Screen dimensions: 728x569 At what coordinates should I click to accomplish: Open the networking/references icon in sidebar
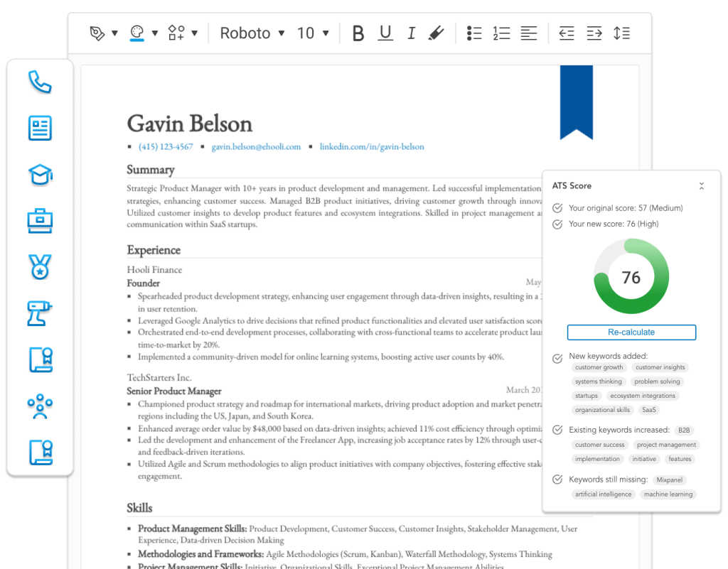point(39,406)
